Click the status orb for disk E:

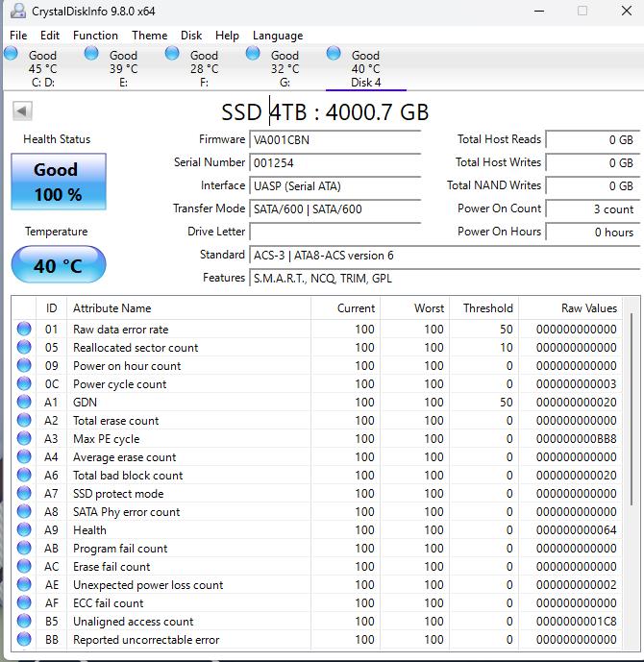pos(91,53)
